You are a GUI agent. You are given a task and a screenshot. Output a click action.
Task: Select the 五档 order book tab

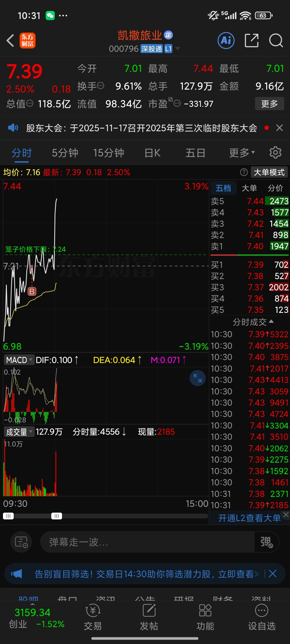click(x=223, y=188)
